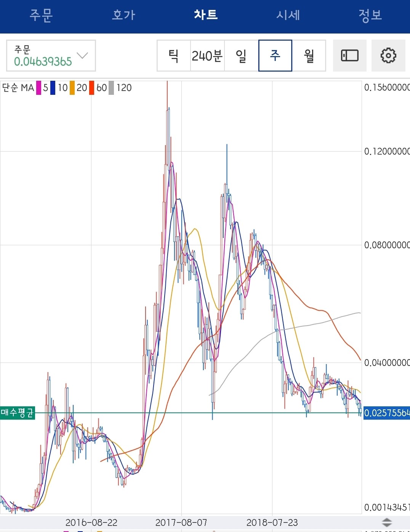Click the blue MA 10 color swatch
This screenshot has height=532, width=410.
(x=53, y=88)
